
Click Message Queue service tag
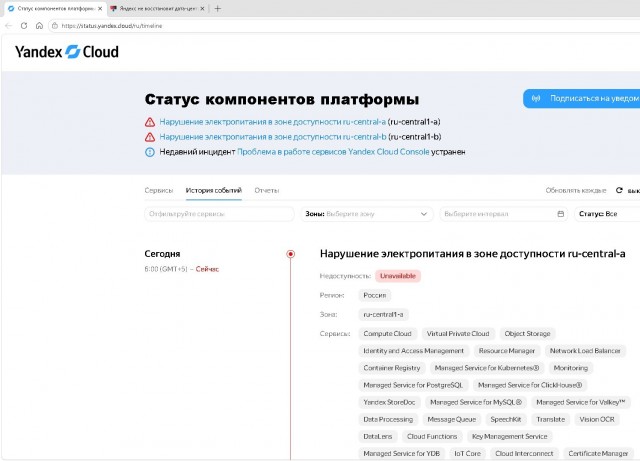pos(451,419)
